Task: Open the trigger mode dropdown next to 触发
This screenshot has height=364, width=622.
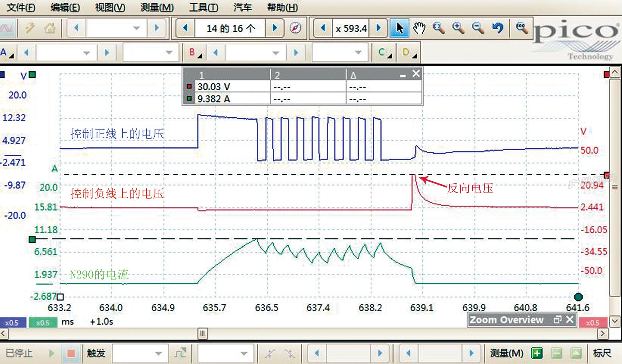Action: pyautogui.click(x=158, y=353)
